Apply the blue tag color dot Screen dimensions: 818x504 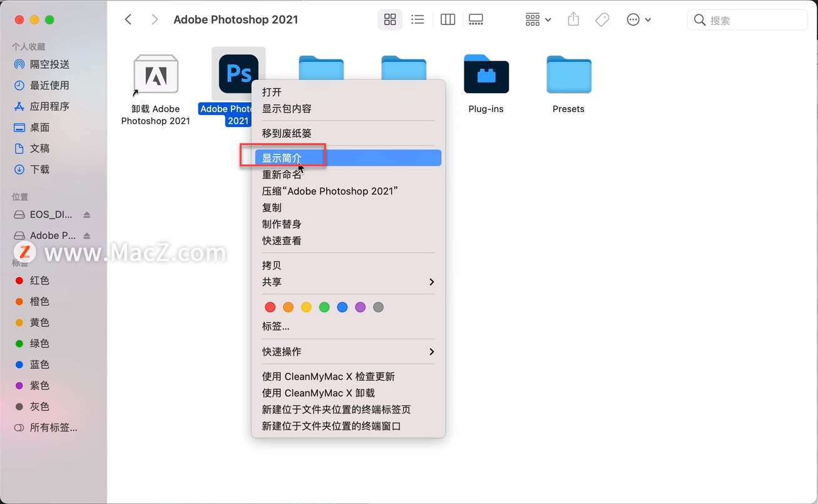(342, 307)
